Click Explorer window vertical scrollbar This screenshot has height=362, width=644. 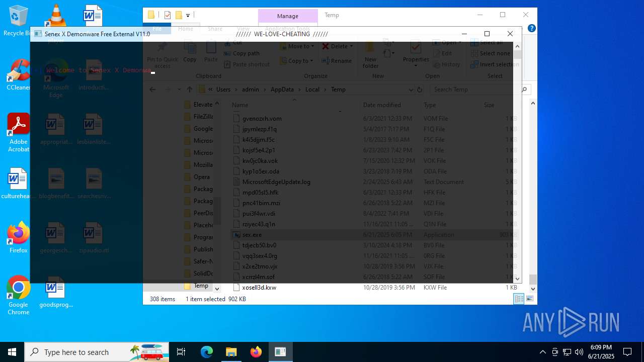[x=533, y=279]
